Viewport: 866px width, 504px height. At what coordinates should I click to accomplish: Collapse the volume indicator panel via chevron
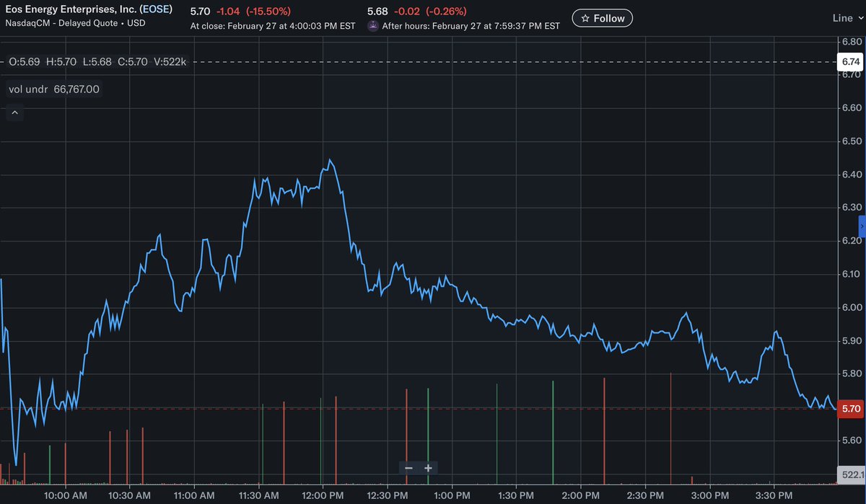click(14, 112)
